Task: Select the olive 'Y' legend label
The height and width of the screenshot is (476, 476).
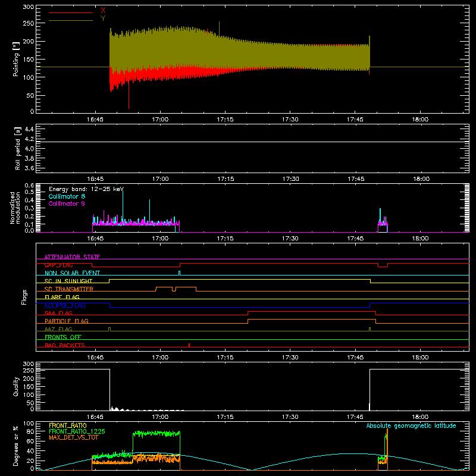Action: pos(103,18)
